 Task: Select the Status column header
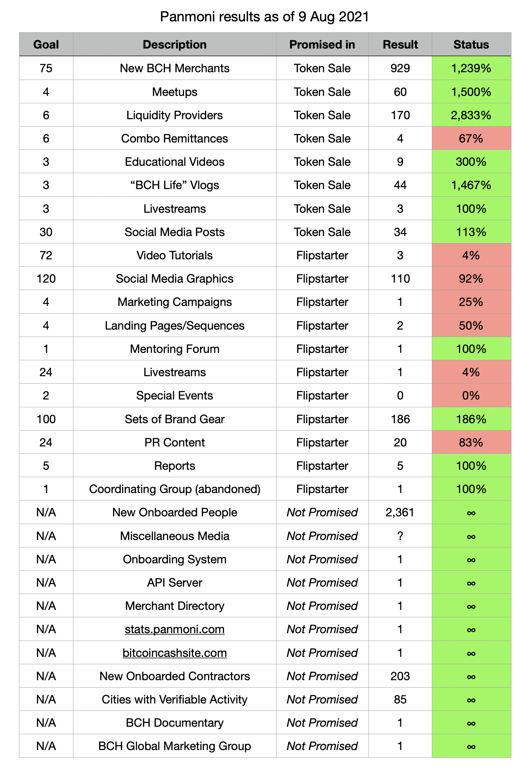471,44
